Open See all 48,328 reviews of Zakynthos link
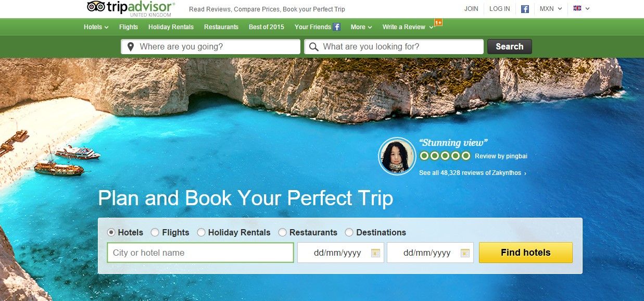Viewport: 644px width, 301px height. 472,173
